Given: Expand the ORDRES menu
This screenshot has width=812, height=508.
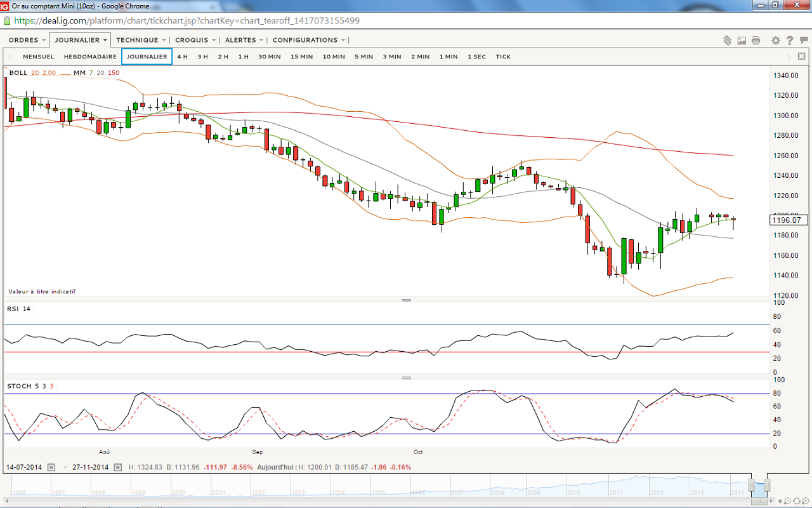Looking at the screenshot, I should click(27, 40).
